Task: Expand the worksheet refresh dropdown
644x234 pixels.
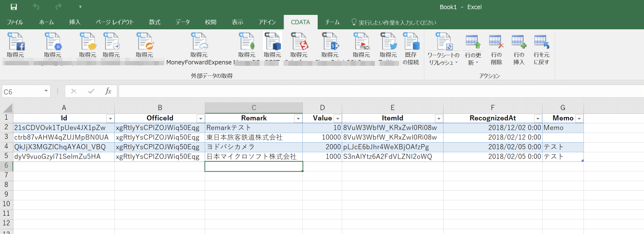Action: coord(456,63)
